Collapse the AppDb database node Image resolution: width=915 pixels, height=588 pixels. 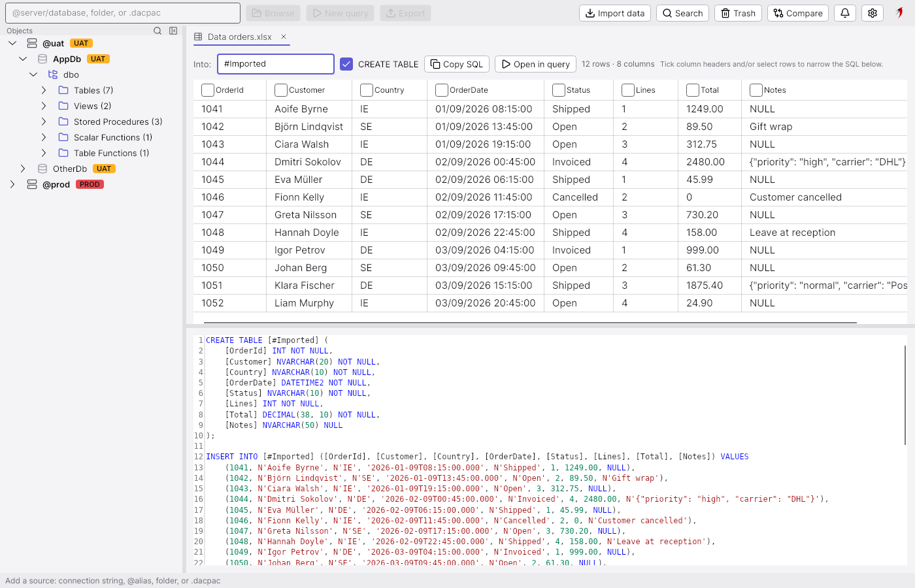[23, 59]
